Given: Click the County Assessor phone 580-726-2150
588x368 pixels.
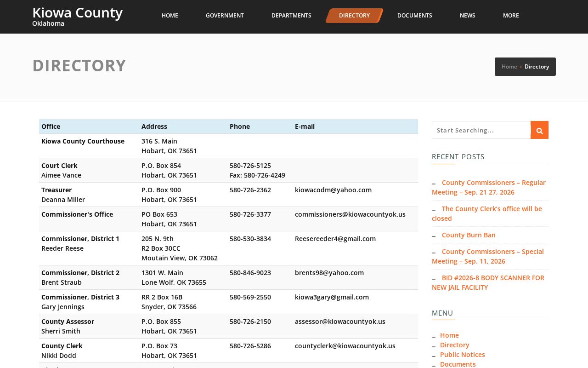Looking at the screenshot, I should tap(250, 322).
